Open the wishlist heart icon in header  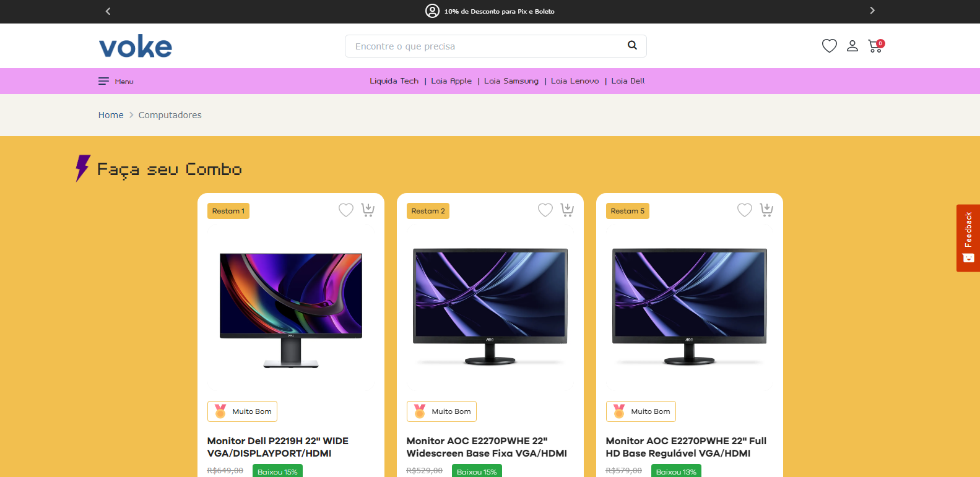click(x=830, y=46)
